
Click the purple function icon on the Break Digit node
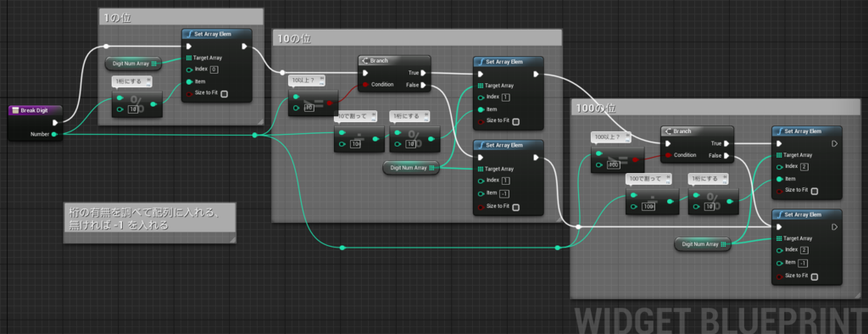tap(15, 110)
